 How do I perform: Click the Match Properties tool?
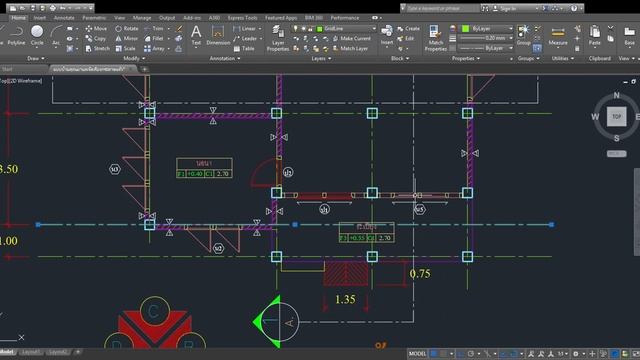point(436,38)
